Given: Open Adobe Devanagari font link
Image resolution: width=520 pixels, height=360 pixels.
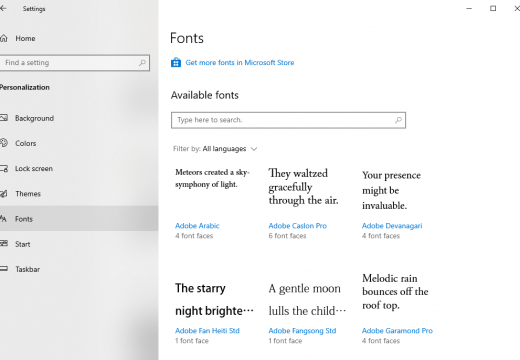Looking at the screenshot, I should pyautogui.click(x=392, y=226).
